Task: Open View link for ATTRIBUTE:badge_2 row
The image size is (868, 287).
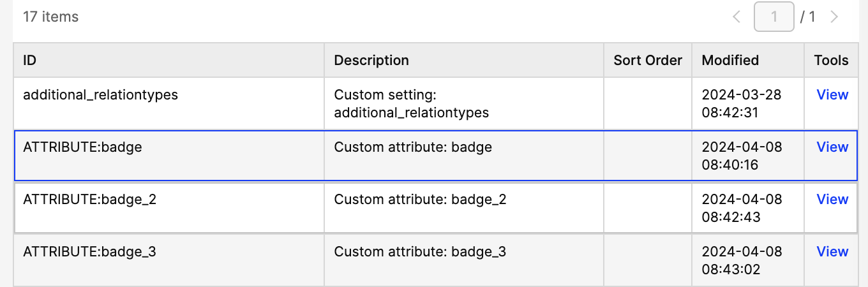Action: pos(832,200)
